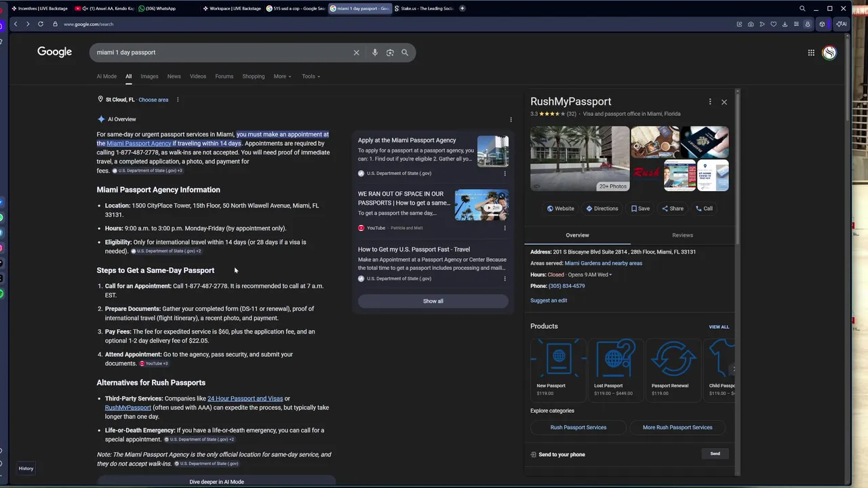Open extensions cube icon
This screenshot has width=868, height=488.
(x=822, y=24)
